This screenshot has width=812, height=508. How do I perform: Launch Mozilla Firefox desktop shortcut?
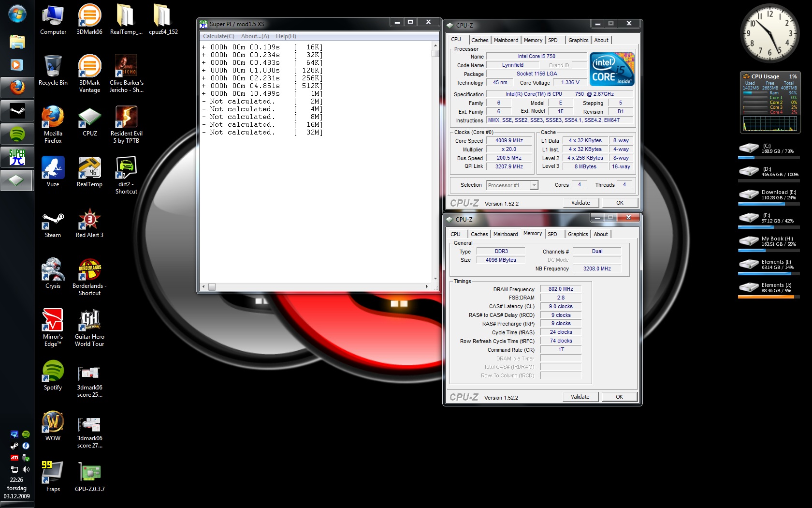coord(53,125)
